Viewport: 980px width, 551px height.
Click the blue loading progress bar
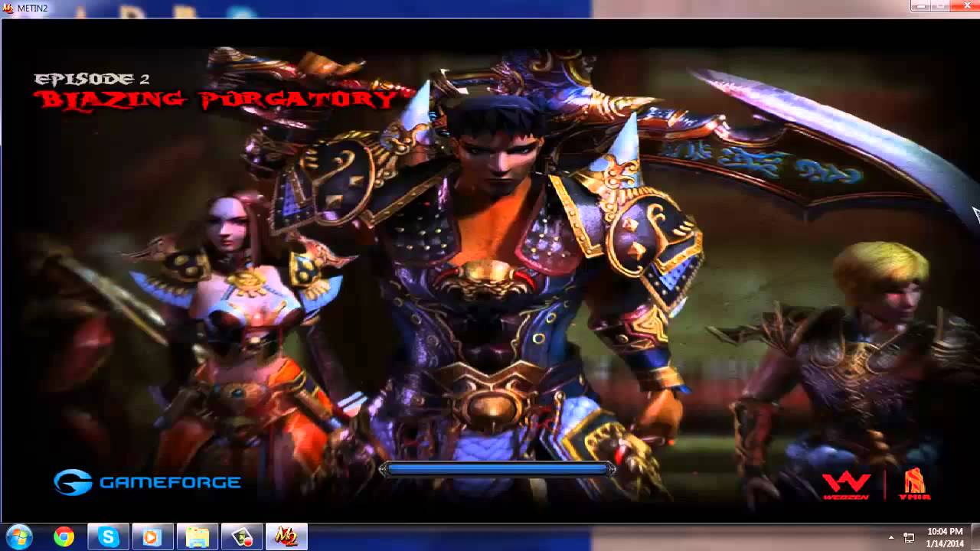click(497, 470)
